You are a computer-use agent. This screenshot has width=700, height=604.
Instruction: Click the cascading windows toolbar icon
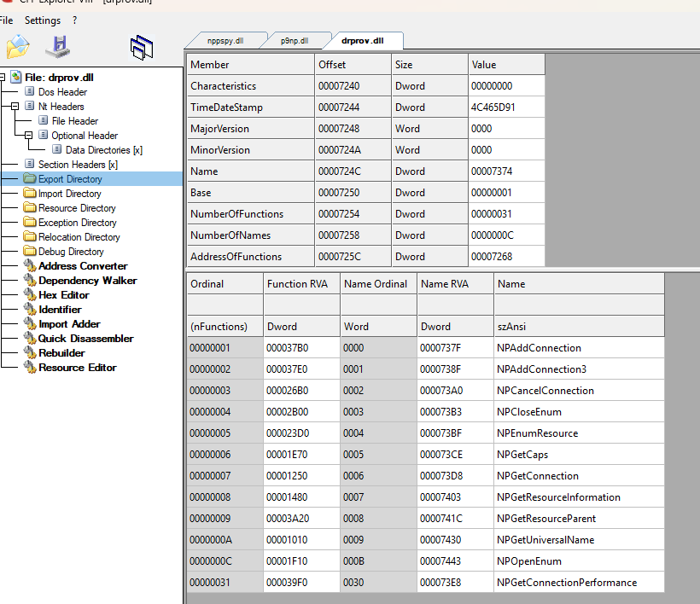click(142, 47)
